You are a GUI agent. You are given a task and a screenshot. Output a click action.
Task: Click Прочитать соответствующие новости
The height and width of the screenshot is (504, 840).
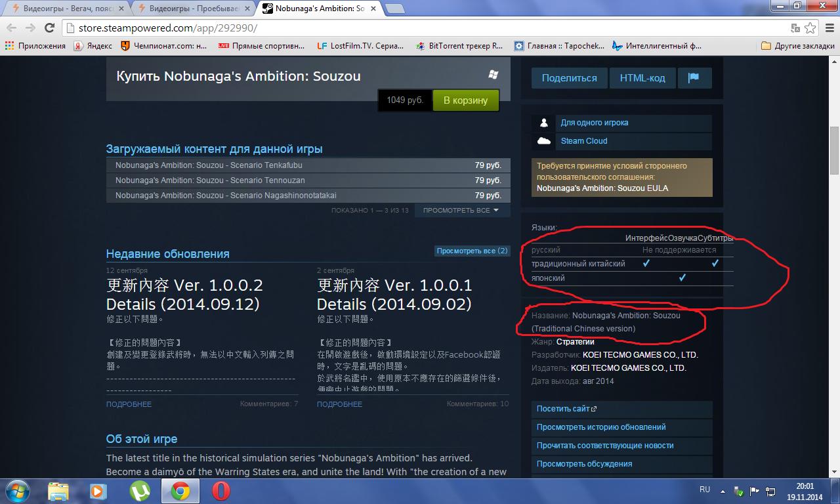pos(621,446)
